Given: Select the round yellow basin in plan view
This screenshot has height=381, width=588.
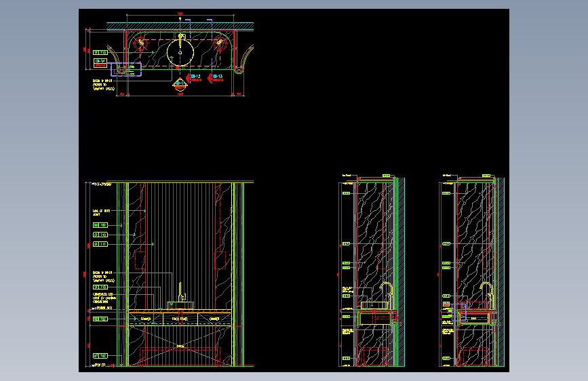Looking at the screenshot, I should [x=180, y=52].
